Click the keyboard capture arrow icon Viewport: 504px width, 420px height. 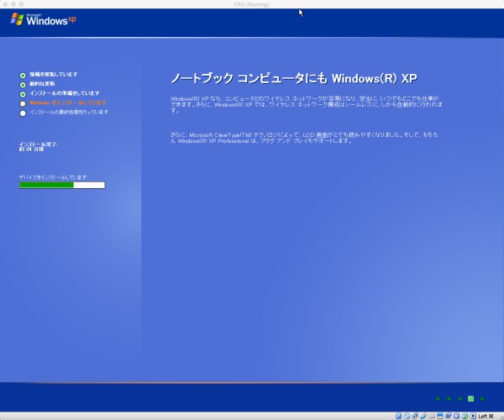pyautogui.click(x=473, y=416)
